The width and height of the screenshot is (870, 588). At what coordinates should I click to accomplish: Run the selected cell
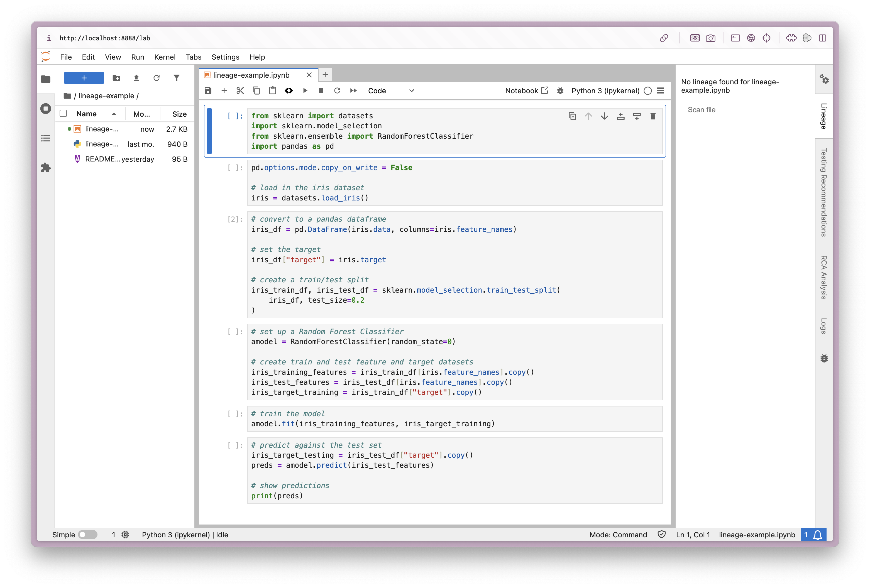(305, 90)
